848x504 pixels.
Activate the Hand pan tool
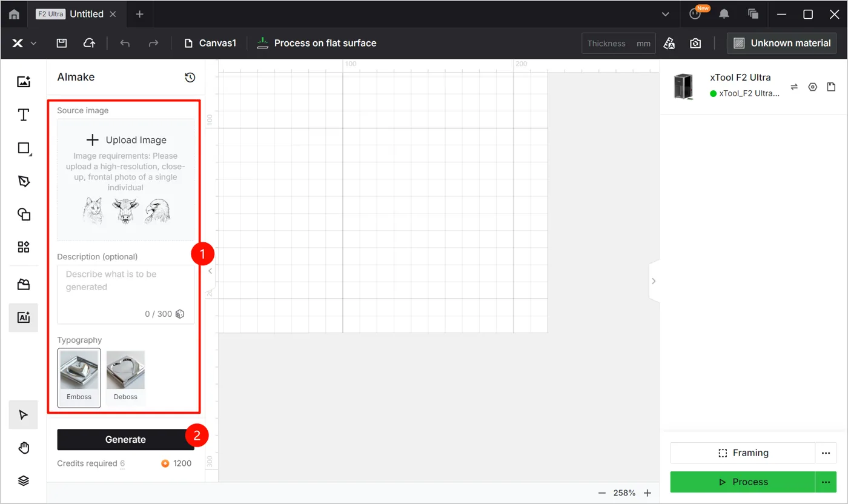point(24,448)
